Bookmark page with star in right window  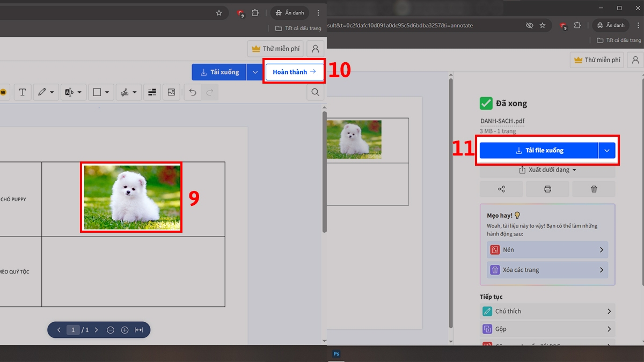tap(543, 25)
